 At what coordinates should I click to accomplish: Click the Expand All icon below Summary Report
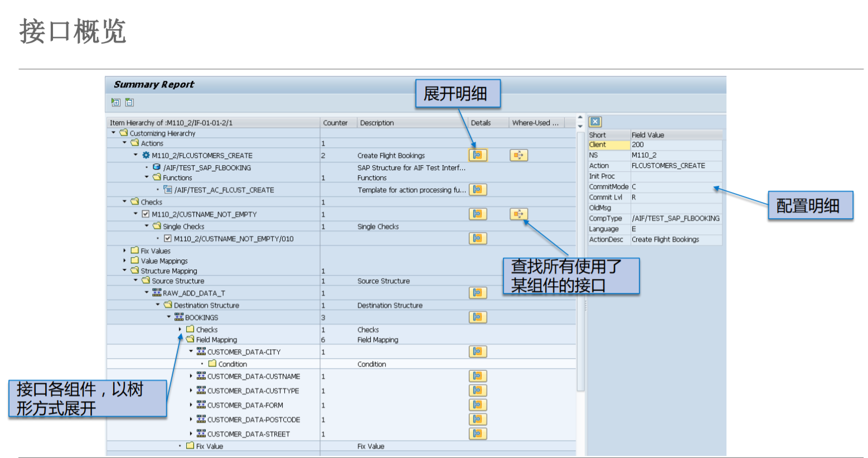pyautogui.click(x=115, y=102)
